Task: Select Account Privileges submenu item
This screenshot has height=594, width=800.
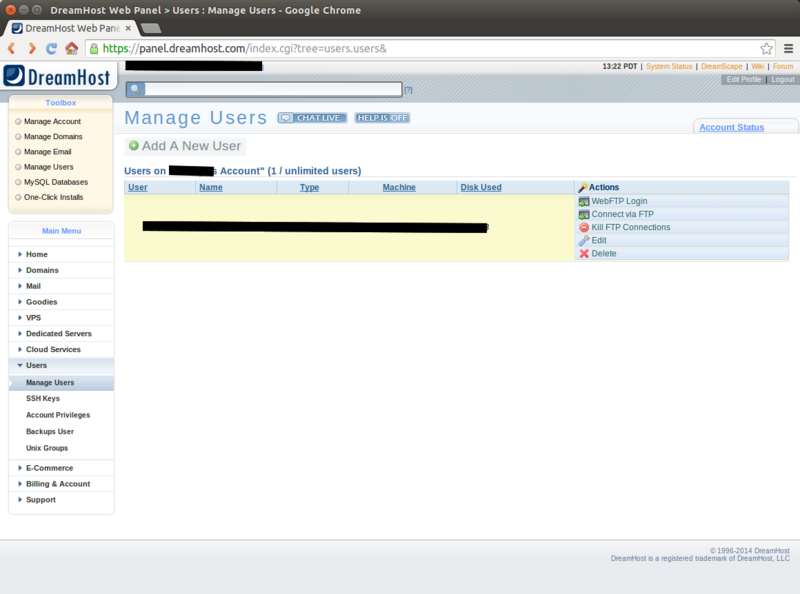Action: coord(58,415)
